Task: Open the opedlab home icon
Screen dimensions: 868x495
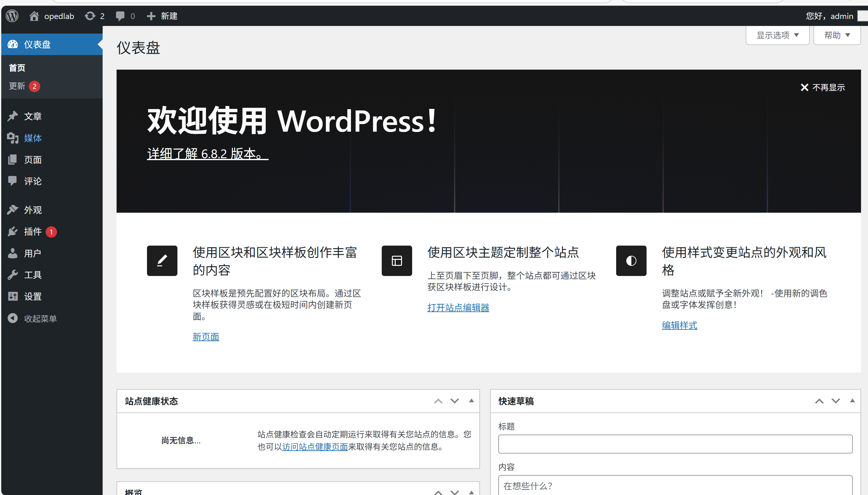Action: (34, 16)
